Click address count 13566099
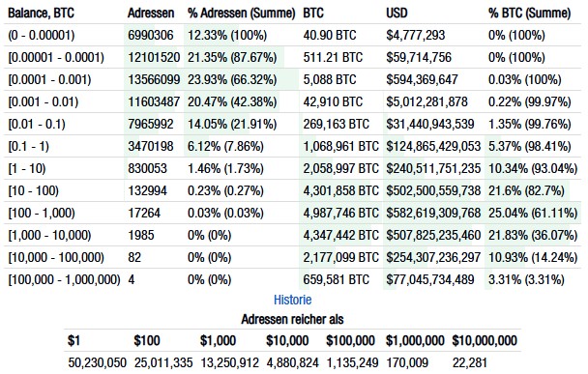The height and width of the screenshot is (374, 588). point(154,80)
